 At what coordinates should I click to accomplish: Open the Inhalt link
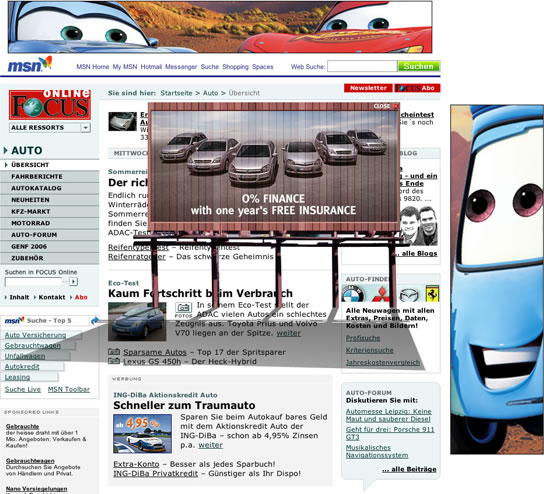pyautogui.click(x=19, y=297)
